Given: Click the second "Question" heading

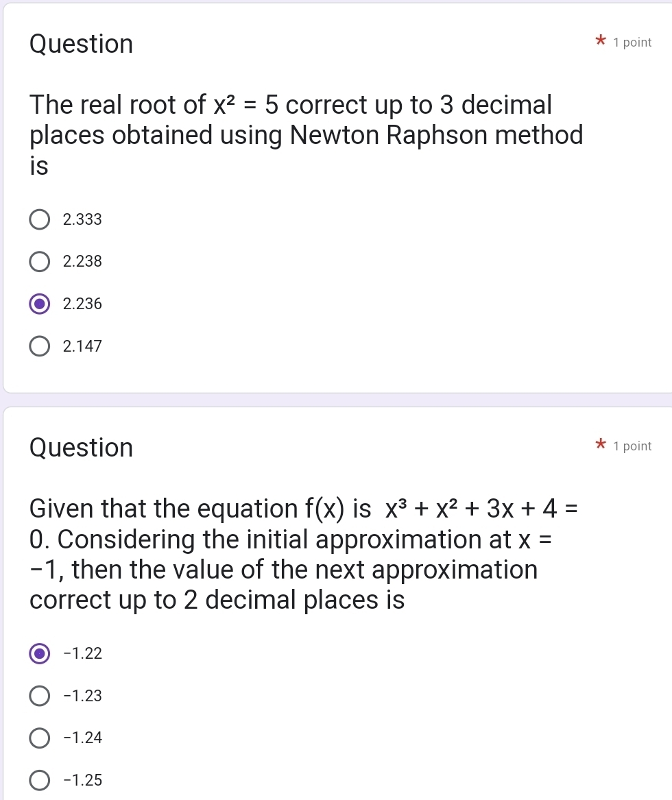Looking at the screenshot, I should click(82, 448).
